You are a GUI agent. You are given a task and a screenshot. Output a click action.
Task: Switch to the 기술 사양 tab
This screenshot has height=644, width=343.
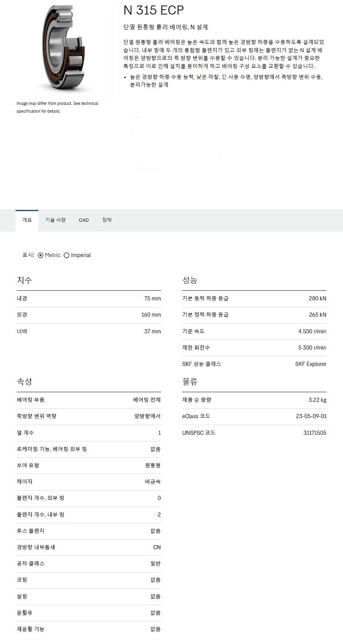[x=56, y=220]
